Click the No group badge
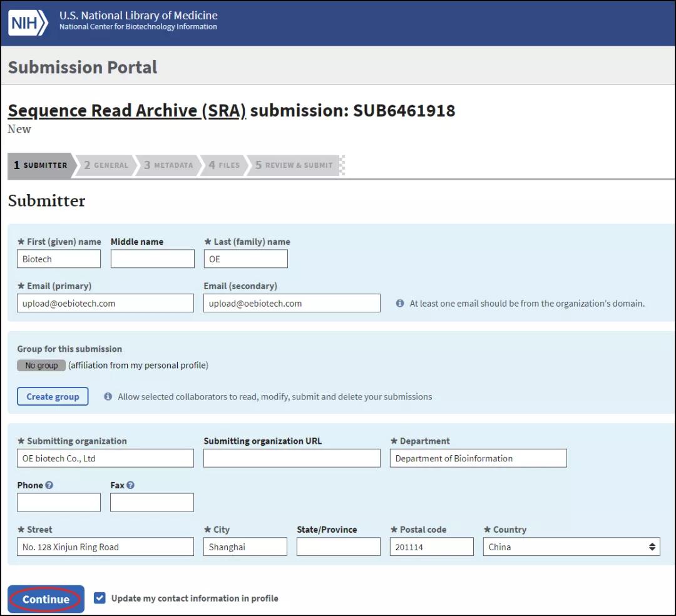Viewport: 676px width, 616px height. click(41, 366)
